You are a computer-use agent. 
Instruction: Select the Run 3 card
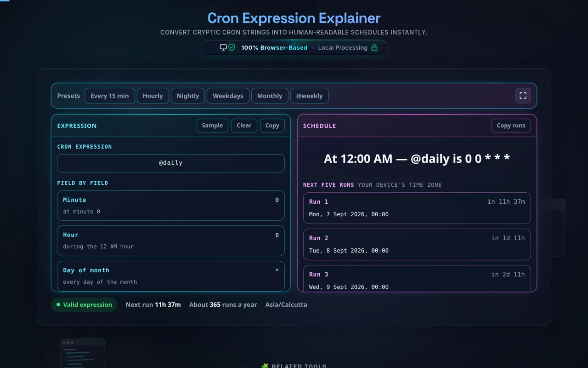tap(417, 278)
